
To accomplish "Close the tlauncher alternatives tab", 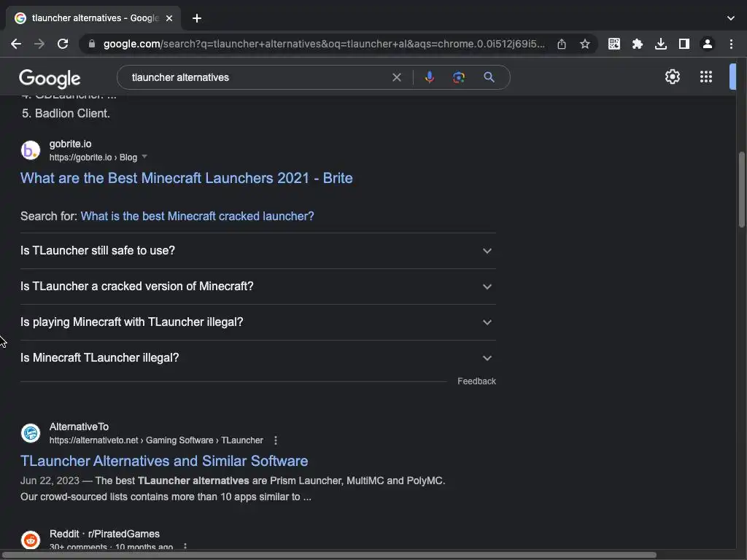I will click(x=169, y=18).
